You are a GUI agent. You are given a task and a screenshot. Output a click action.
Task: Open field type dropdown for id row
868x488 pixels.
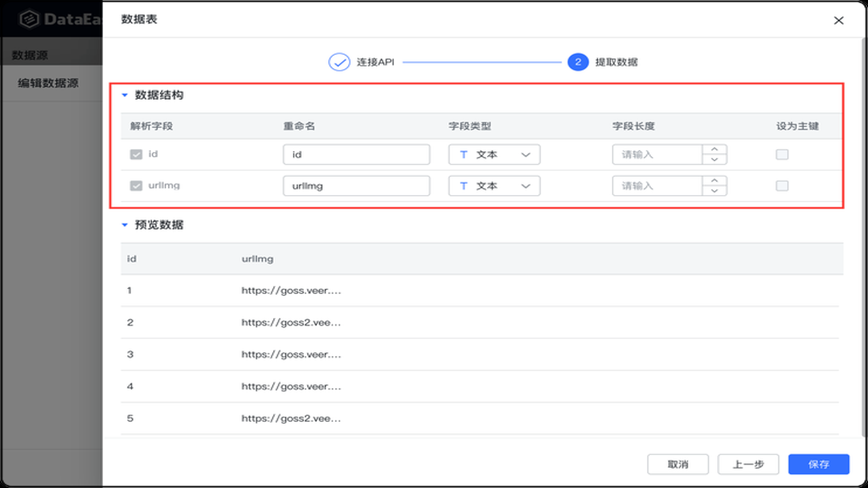click(494, 155)
